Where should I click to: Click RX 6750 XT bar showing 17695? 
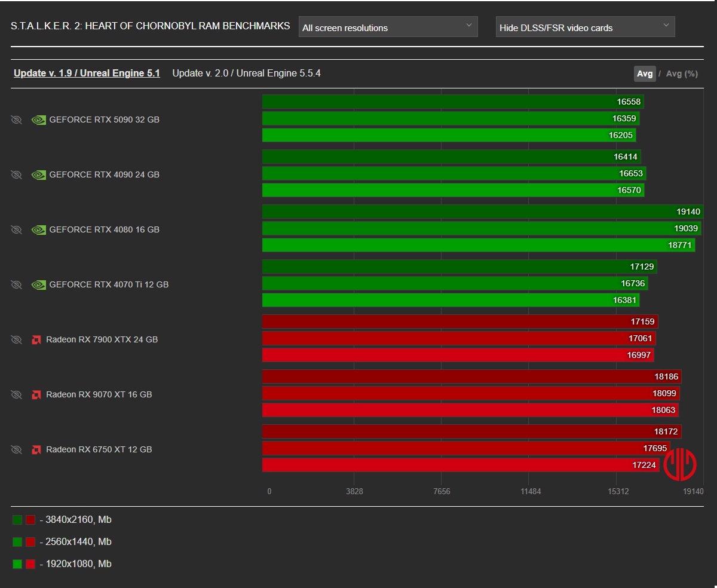[466, 448]
